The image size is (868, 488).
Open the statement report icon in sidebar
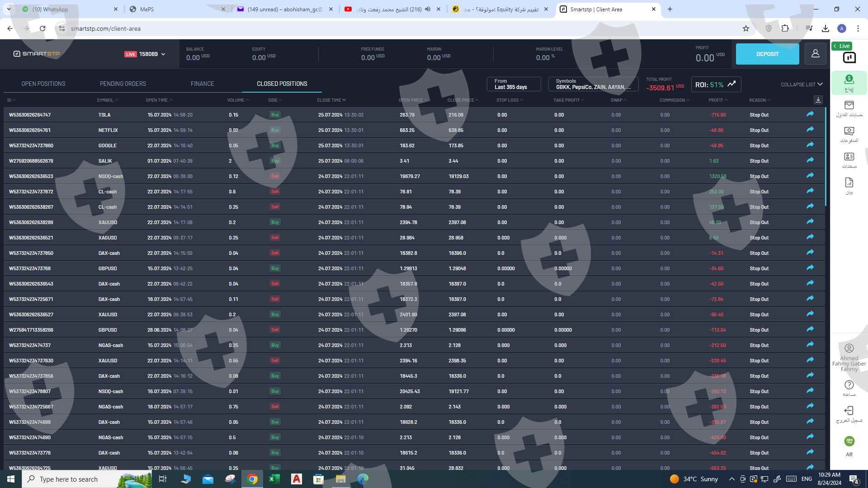(849, 183)
